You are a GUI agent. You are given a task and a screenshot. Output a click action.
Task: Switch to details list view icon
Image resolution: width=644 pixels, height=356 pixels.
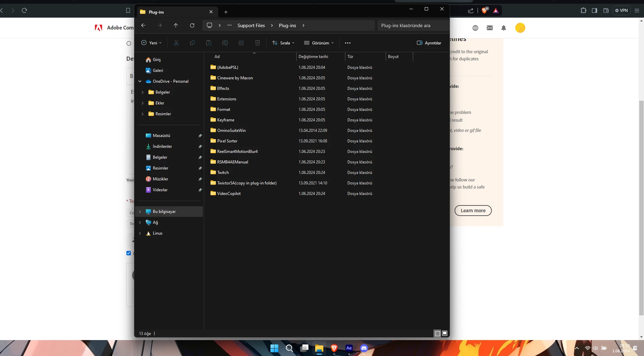click(438, 334)
